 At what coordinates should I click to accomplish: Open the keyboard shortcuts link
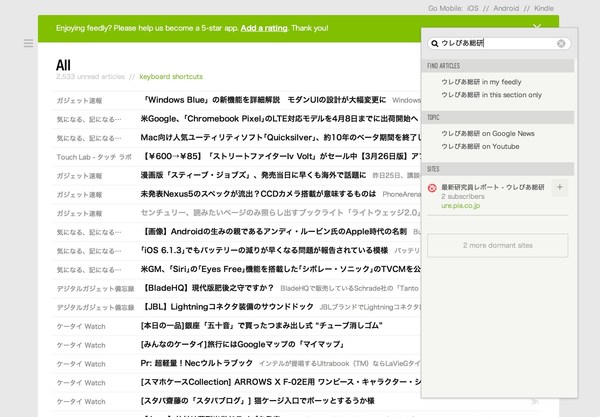[171, 76]
